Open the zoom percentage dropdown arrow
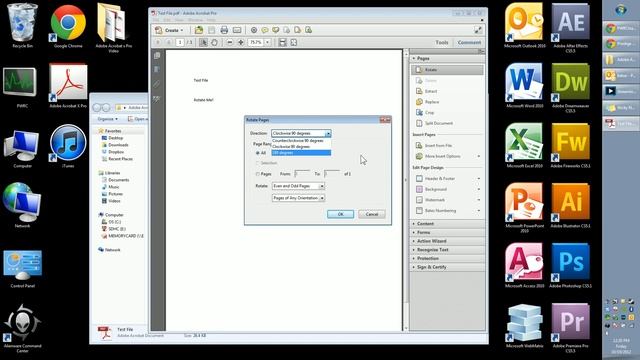The width and height of the screenshot is (640, 360). [267, 42]
